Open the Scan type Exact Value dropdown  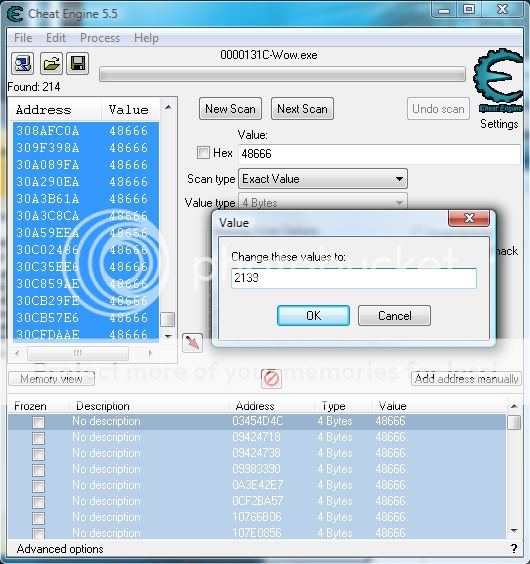(323, 179)
